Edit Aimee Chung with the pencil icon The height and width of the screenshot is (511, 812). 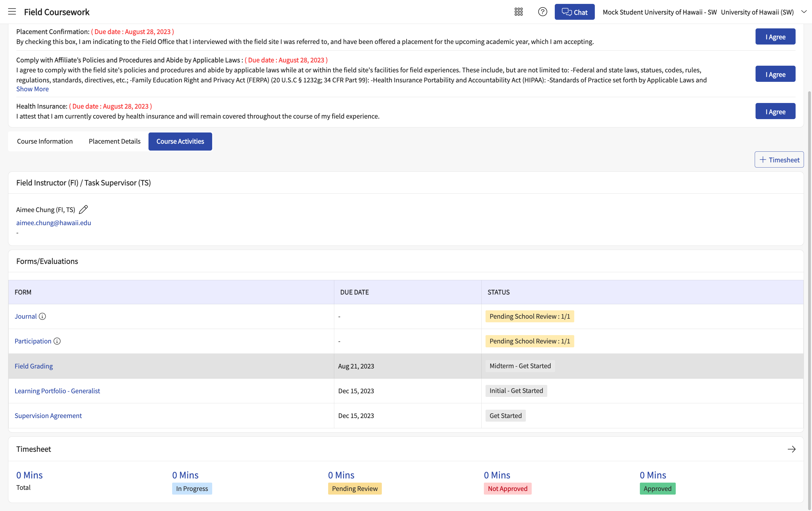tap(83, 210)
